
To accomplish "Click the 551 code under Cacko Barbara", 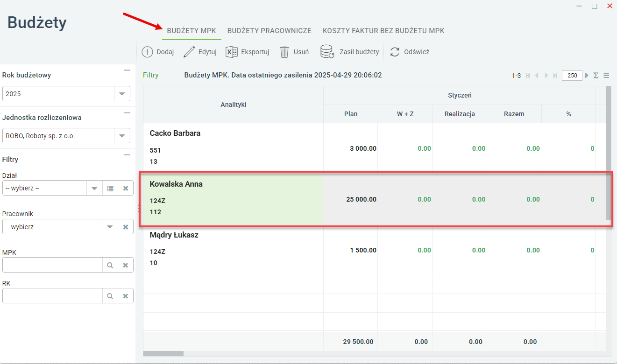I will pyautogui.click(x=155, y=150).
